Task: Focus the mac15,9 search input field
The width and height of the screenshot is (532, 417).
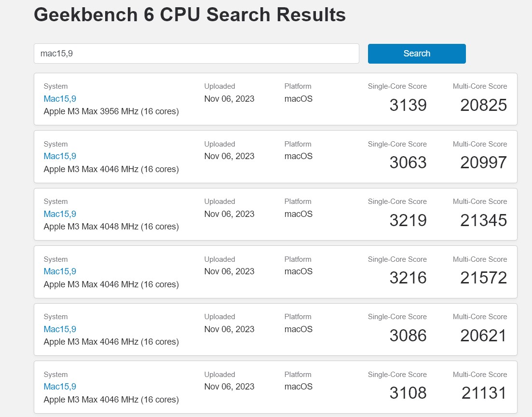Action: pyautogui.click(x=196, y=54)
